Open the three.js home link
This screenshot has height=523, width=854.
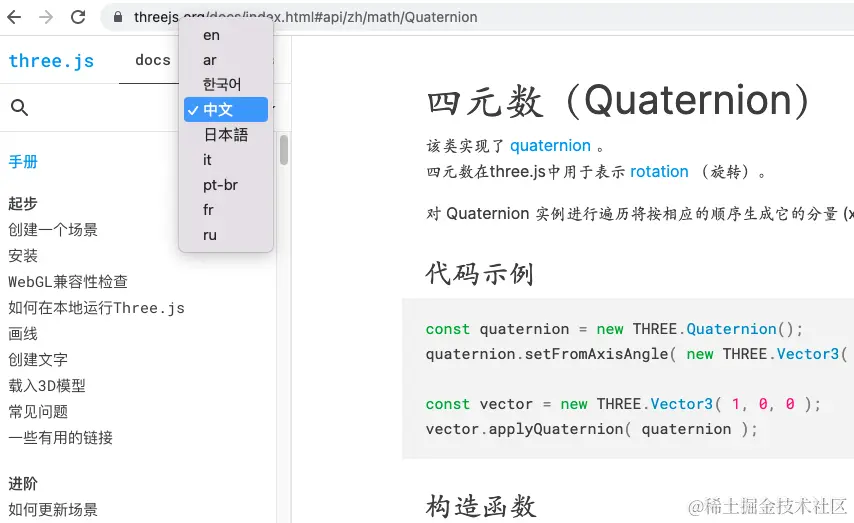point(51,60)
